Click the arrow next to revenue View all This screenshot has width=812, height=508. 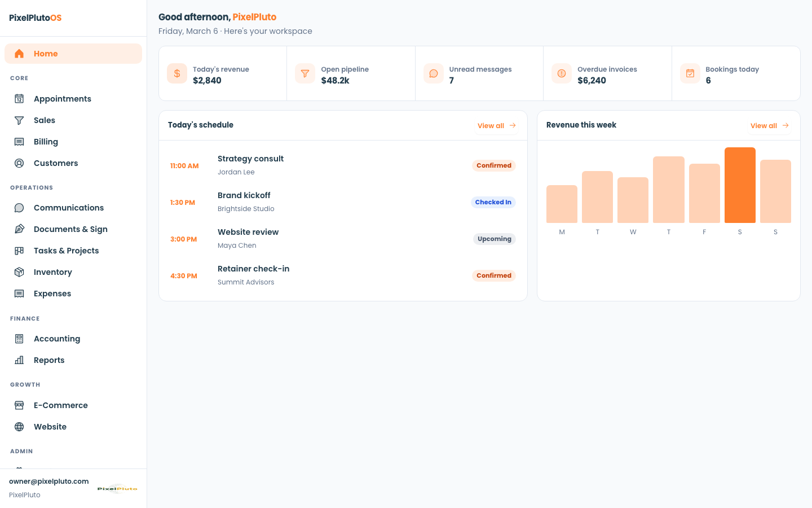click(785, 125)
